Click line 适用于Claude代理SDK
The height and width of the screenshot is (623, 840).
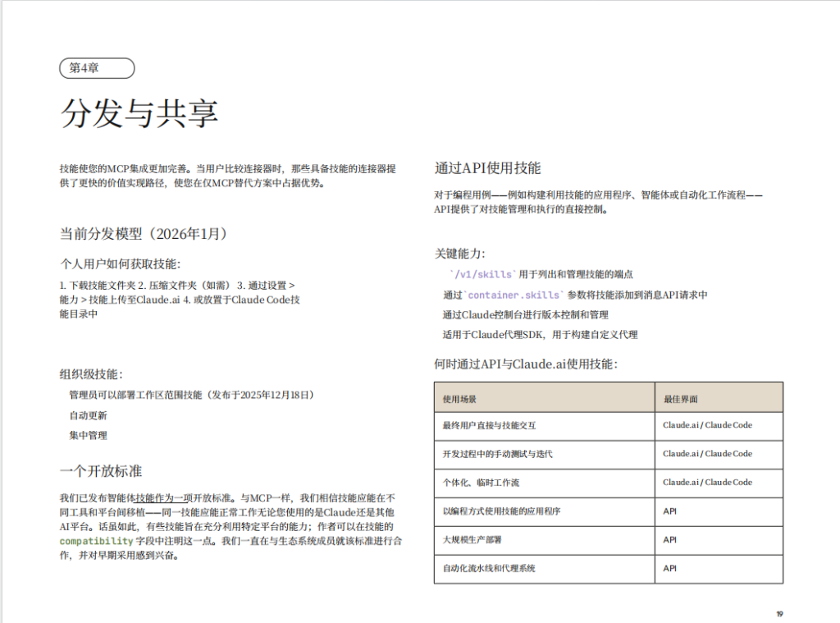[x=540, y=335]
